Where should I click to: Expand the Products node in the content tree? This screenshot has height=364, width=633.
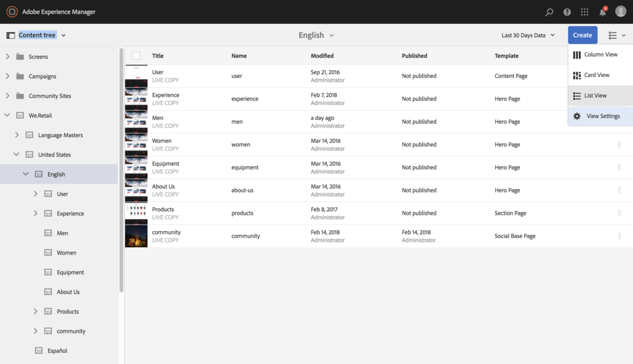tap(35, 312)
